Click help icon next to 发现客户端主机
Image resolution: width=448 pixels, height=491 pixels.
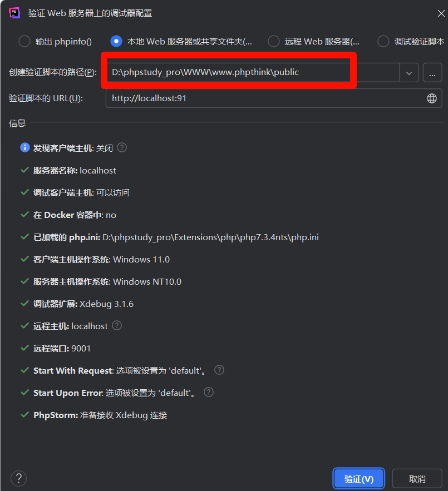(x=122, y=147)
